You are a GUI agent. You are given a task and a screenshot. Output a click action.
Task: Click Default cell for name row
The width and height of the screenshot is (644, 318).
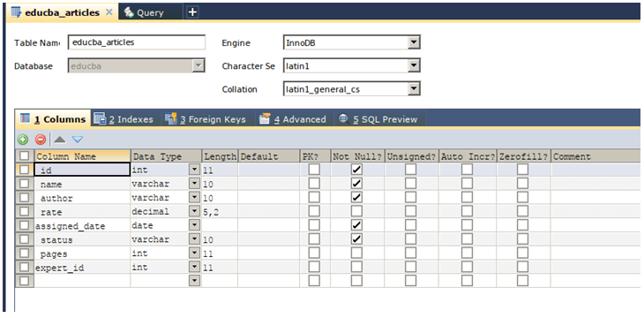268,184
